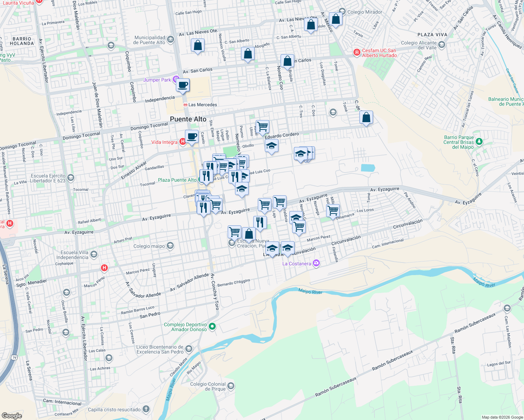Click the Complejo Deportivo Amador Donoso green marker
The width and height of the screenshot is (524, 420).
click(212, 325)
